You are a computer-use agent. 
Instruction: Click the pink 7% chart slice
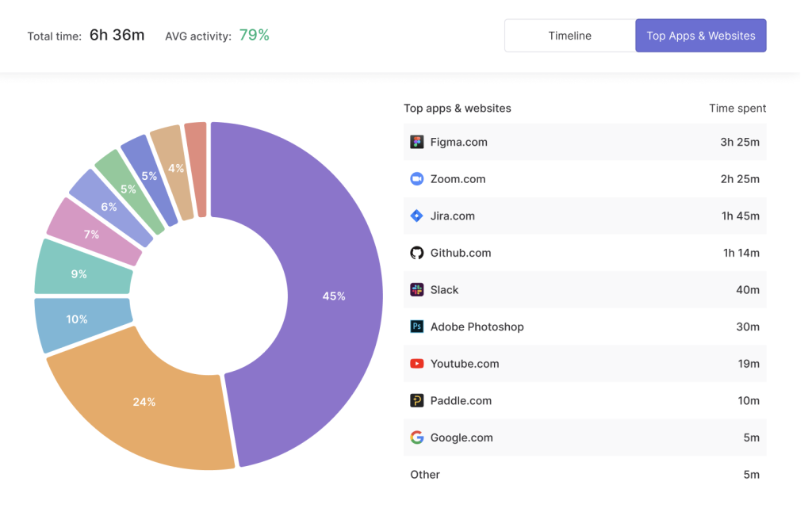tap(92, 234)
